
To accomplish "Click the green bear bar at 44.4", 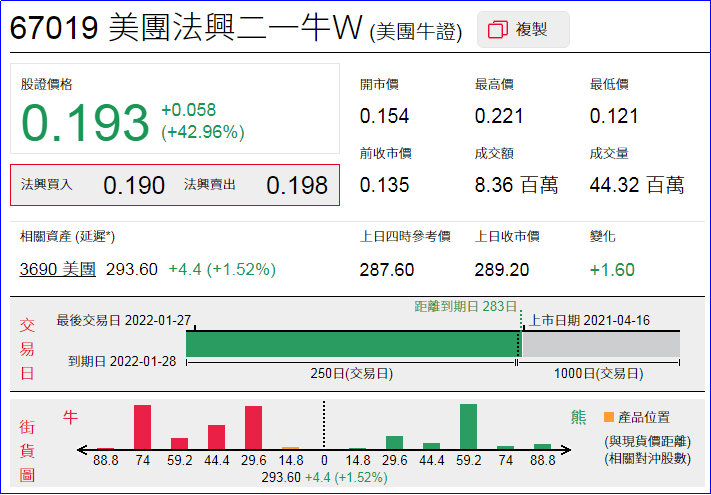I will [431, 446].
